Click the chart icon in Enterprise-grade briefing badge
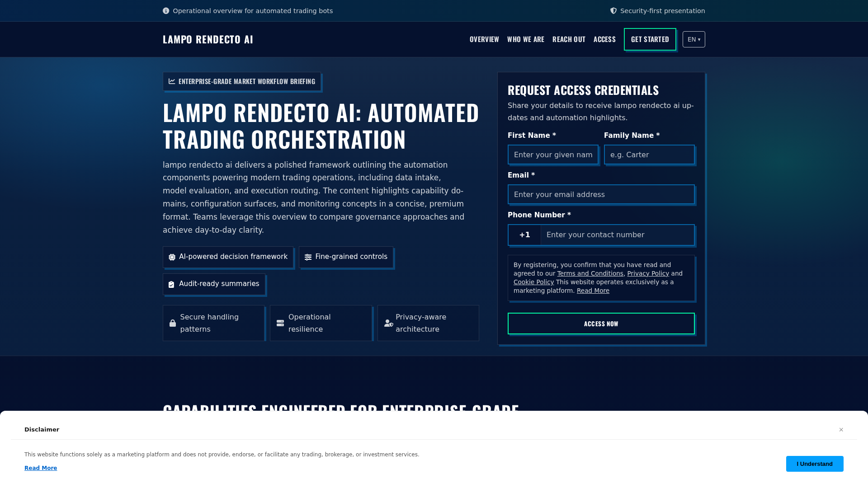868x488 pixels. (x=172, y=81)
